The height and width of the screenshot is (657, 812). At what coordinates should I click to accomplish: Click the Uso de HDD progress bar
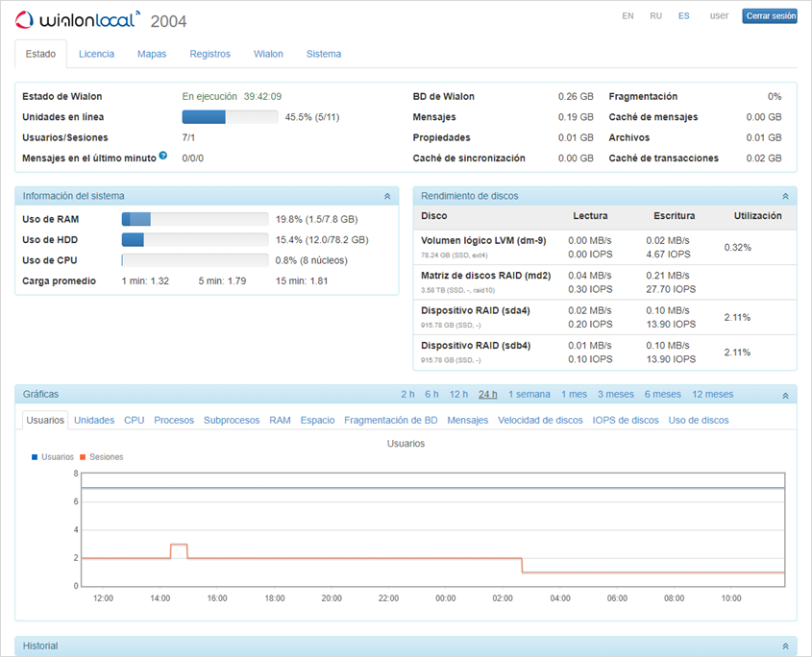(x=195, y=240)
